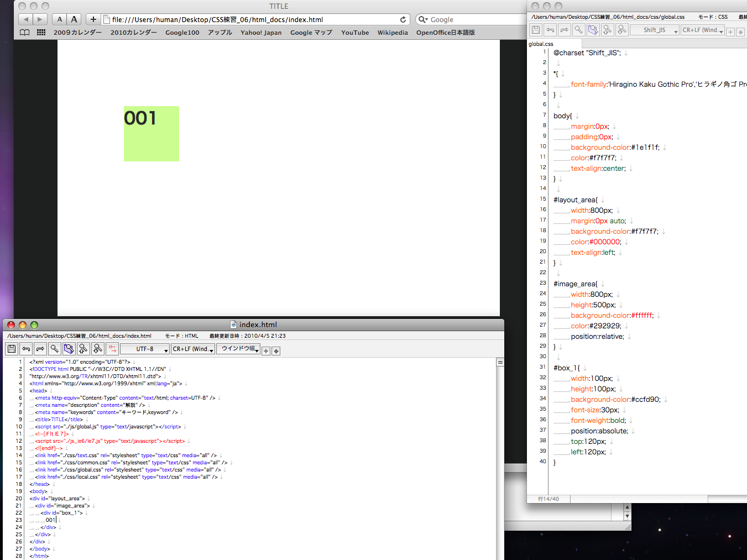The height and width of the screenshot is (560, 747).
Task: Click the diamond button in global.css toolbar
Action: (741, 32)
